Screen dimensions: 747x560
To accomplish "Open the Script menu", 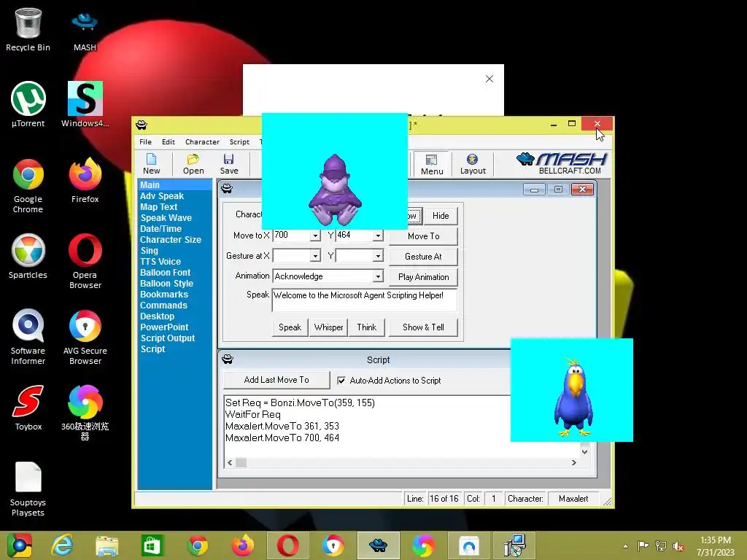I will [x=239, y=142].
